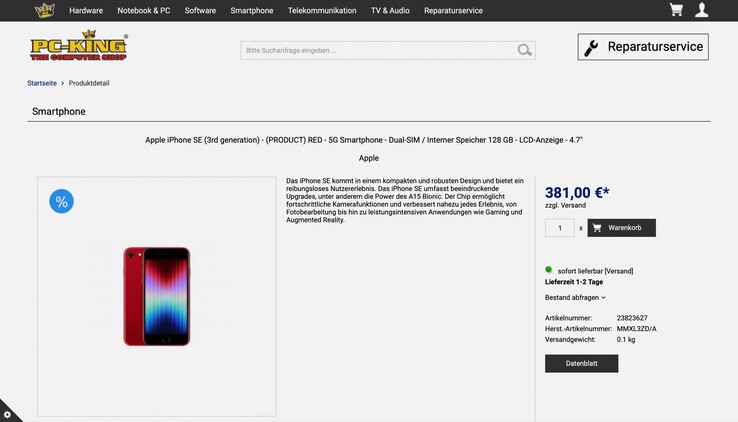
Task: Expand the Bestand abfragen dropdown
Action: 575,297
